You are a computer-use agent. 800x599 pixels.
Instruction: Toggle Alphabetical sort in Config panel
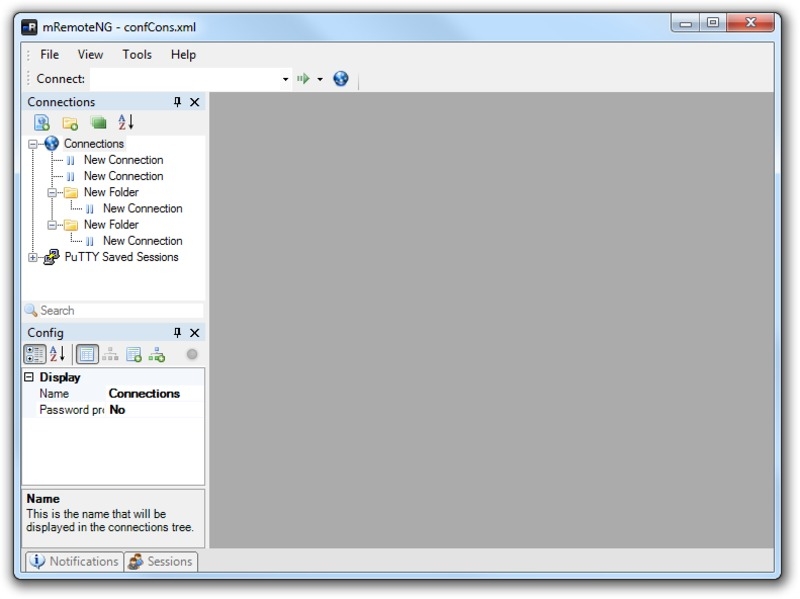click(57, 354)
